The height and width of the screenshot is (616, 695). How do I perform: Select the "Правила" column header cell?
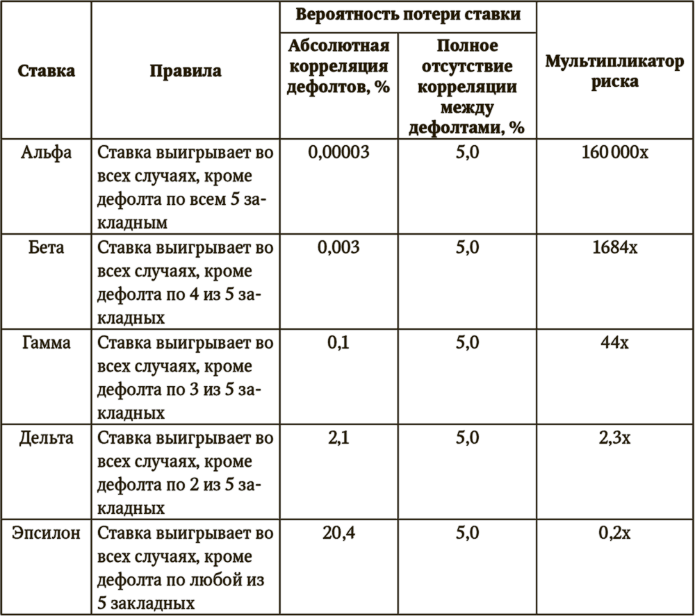tap(185, 71)
